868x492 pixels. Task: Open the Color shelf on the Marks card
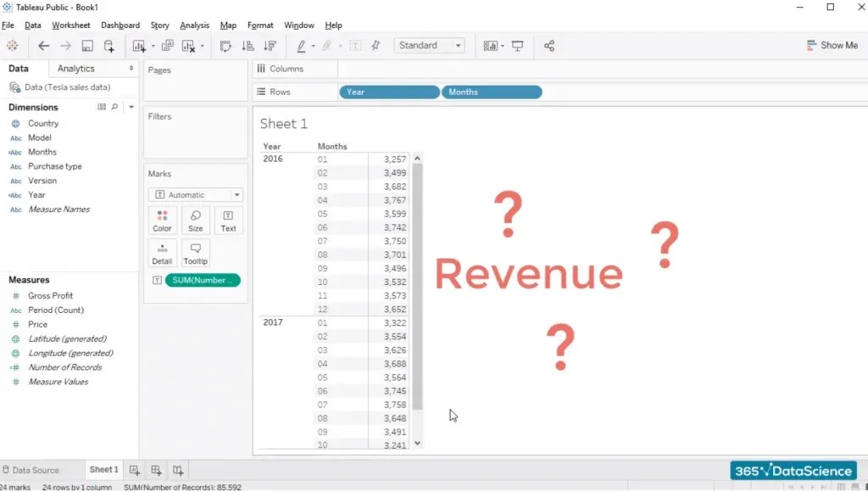162,220
